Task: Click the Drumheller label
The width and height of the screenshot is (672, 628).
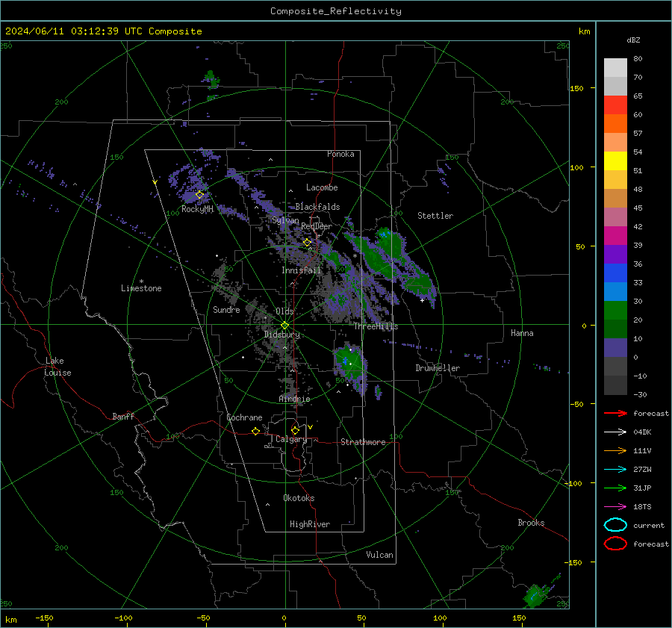Action: pyautogui.click(x=438, y=368)
